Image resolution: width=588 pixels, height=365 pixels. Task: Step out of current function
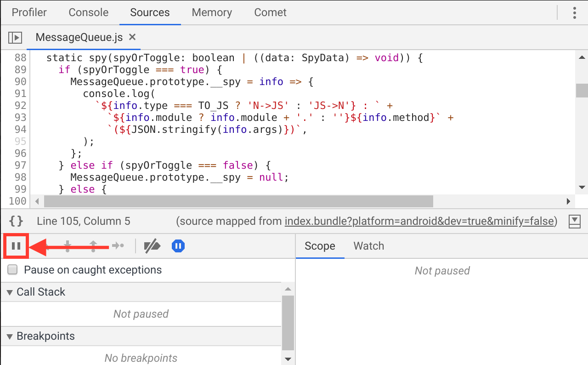93,246
